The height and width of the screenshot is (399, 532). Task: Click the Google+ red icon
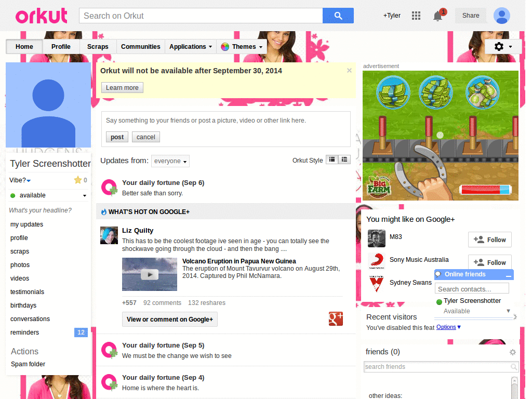[x=336, y=318]
